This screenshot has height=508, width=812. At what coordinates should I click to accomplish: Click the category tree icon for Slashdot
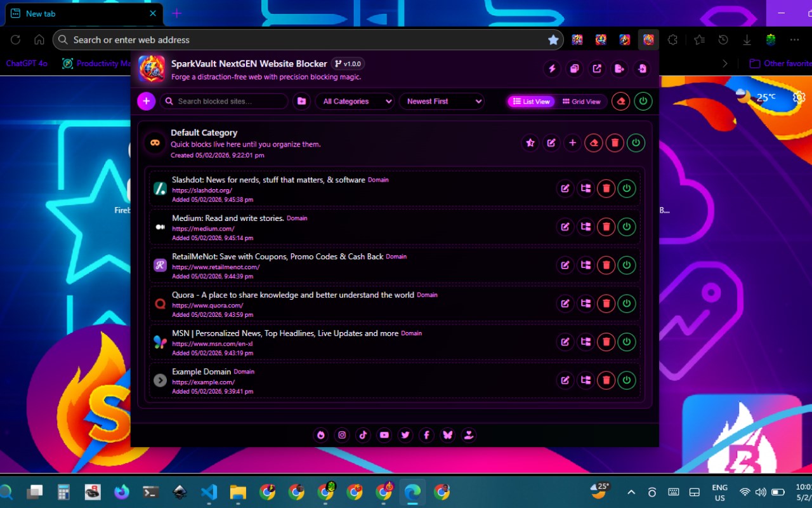(x=586, y=189)
